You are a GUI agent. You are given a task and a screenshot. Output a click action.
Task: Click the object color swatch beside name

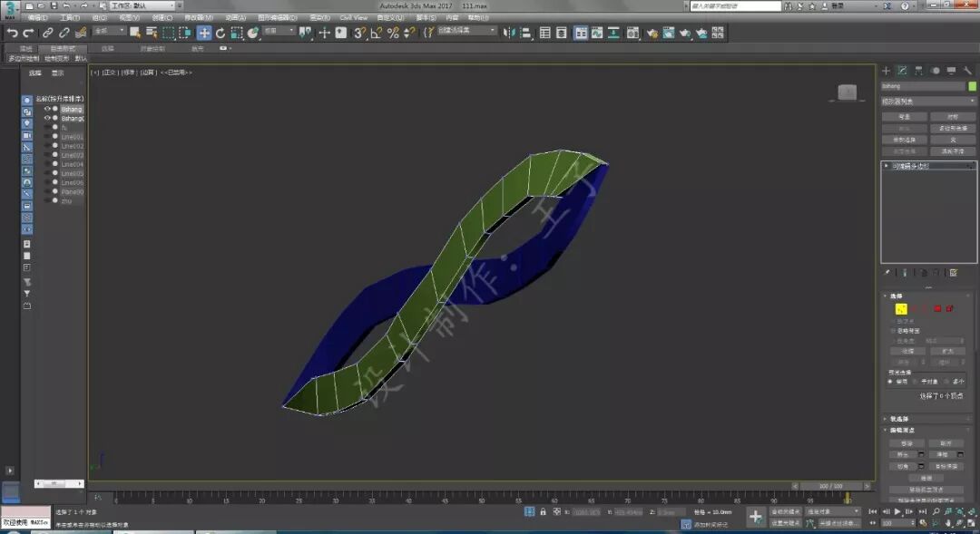point(972,86)
